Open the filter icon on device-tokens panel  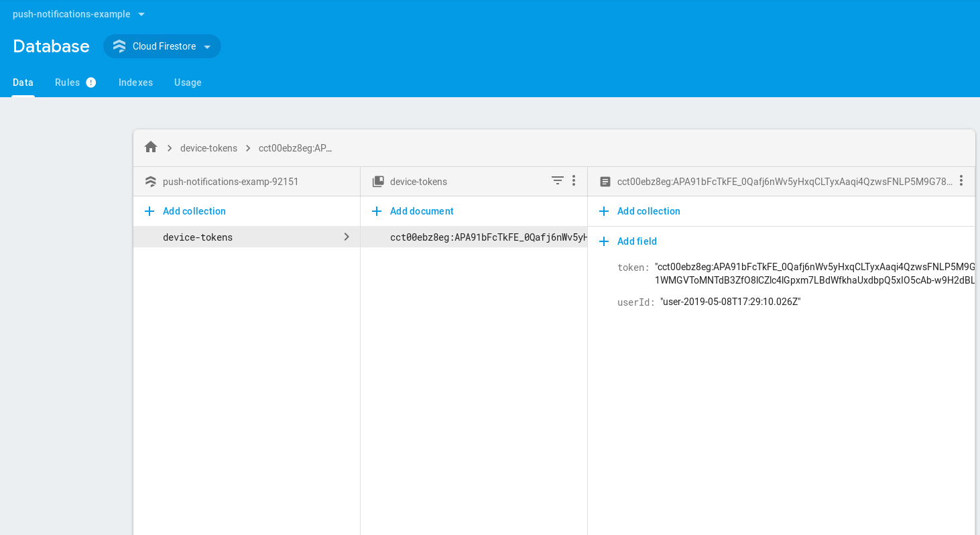pyautogui.click(x=557, y=181)
